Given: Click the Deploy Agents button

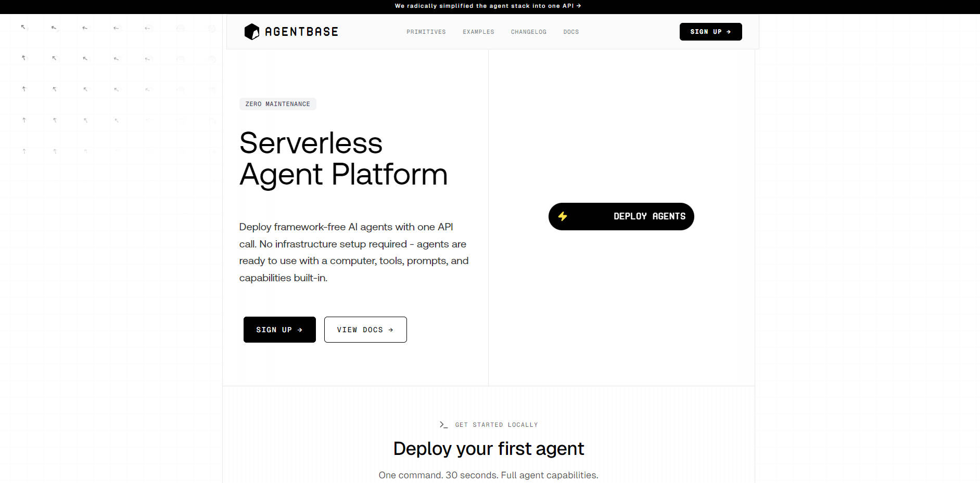Looking at the screenshot, I should click(x=621, y=216).
